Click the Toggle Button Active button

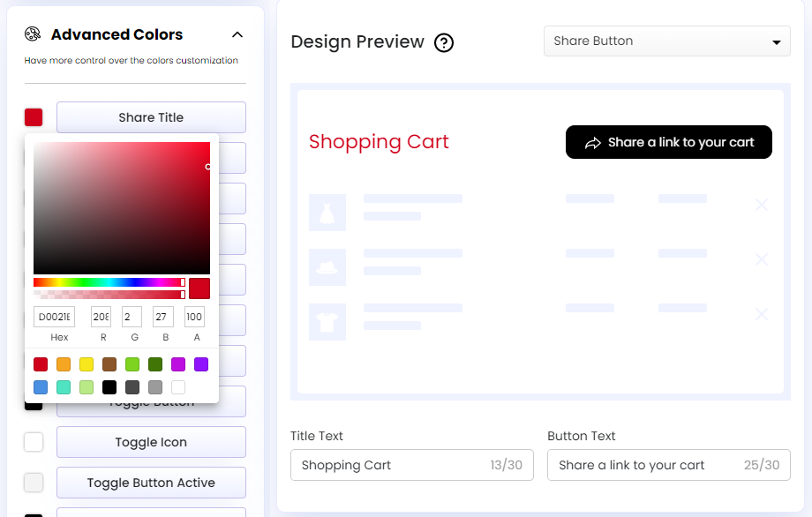coord(151,483)
